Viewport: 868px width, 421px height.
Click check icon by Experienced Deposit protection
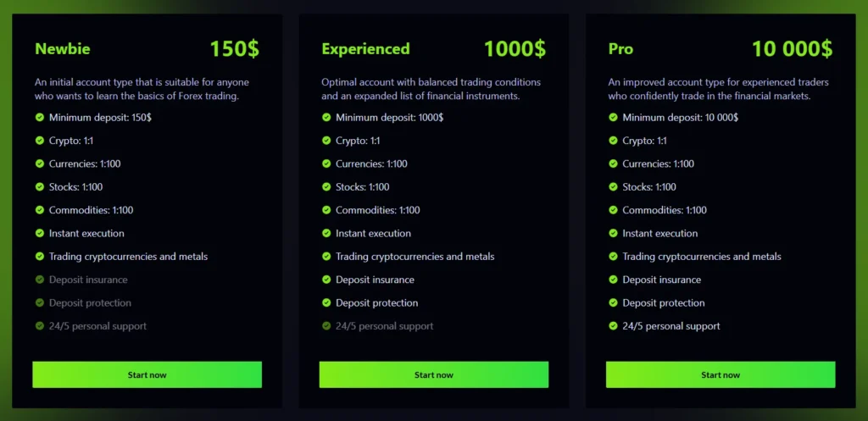pos(326,302)
